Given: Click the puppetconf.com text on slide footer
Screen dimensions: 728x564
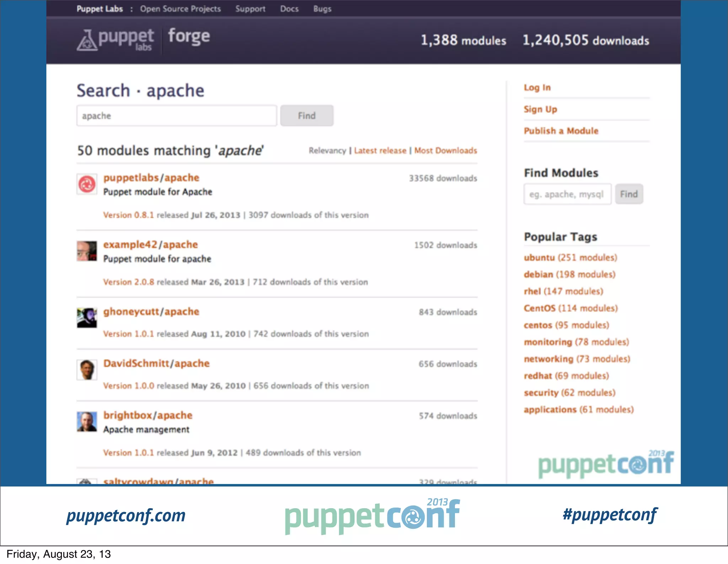Looking at the screenshot, I should click(x=126, y=515).
